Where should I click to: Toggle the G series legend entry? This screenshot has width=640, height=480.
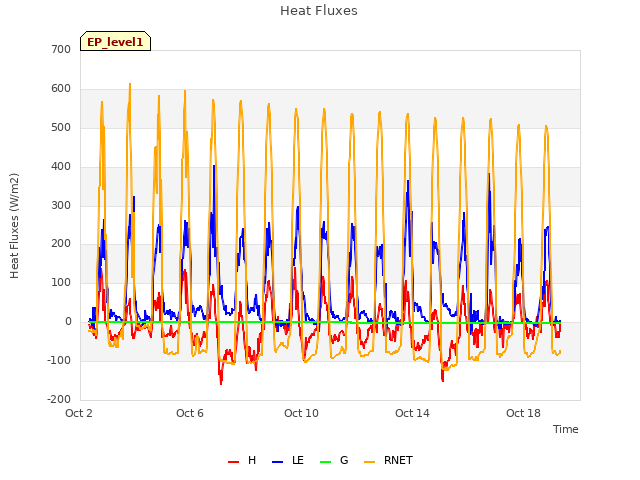tap(334, 460)
